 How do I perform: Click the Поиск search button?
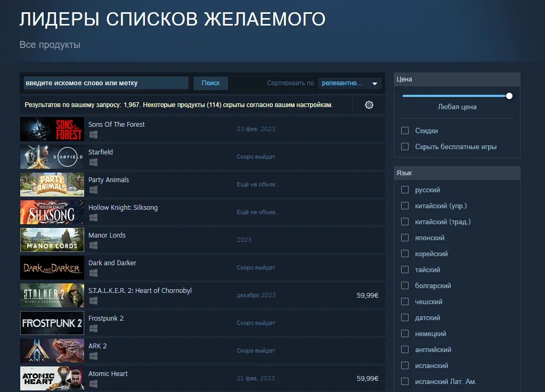[210, 83]
